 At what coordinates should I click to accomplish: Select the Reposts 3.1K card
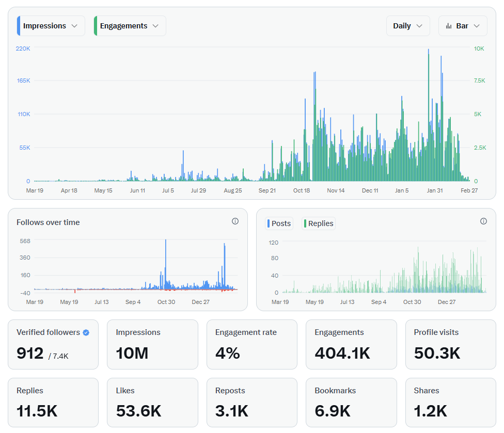coord(251,403)
